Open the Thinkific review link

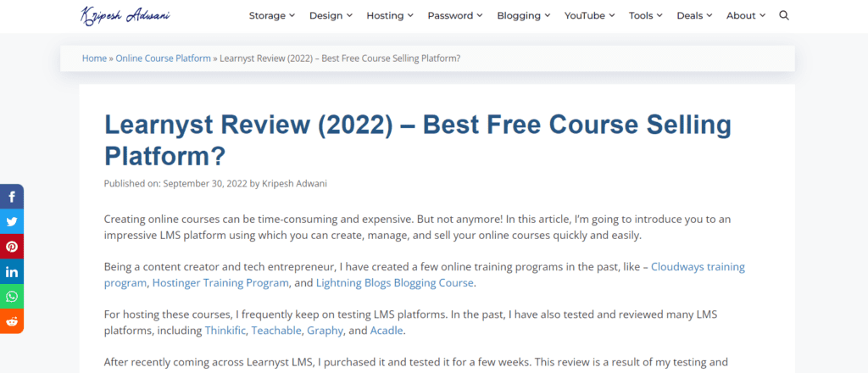[225, 330]
